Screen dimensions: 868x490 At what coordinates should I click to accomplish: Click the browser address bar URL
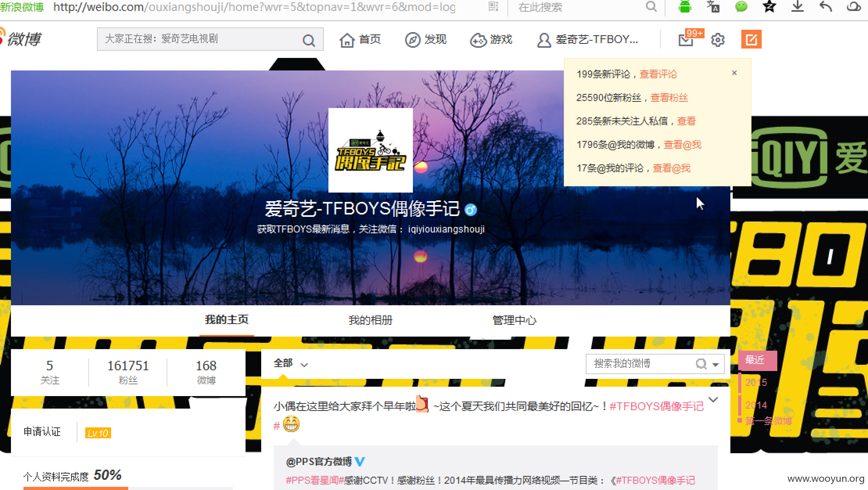point(254,7)
